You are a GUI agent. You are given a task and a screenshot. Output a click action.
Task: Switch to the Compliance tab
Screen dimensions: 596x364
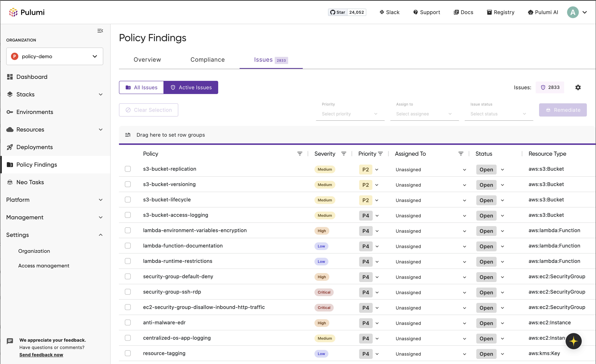[208, 59]
